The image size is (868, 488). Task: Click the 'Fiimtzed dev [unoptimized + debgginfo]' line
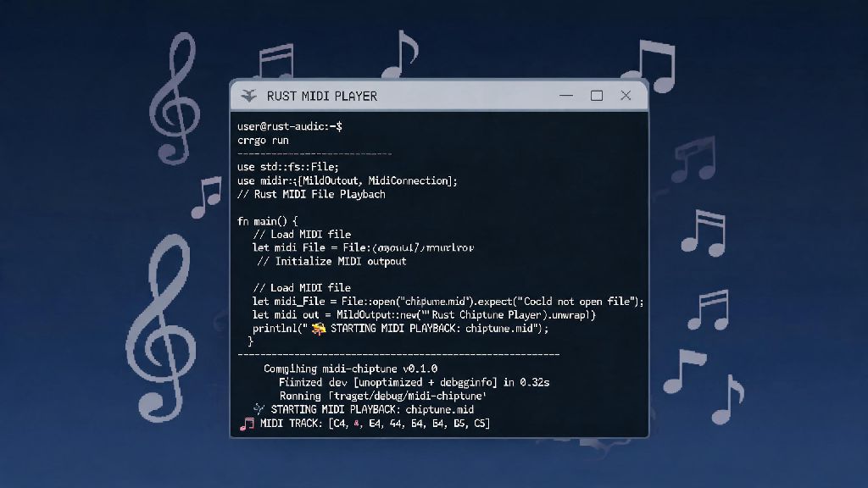(x=414, y=382)
